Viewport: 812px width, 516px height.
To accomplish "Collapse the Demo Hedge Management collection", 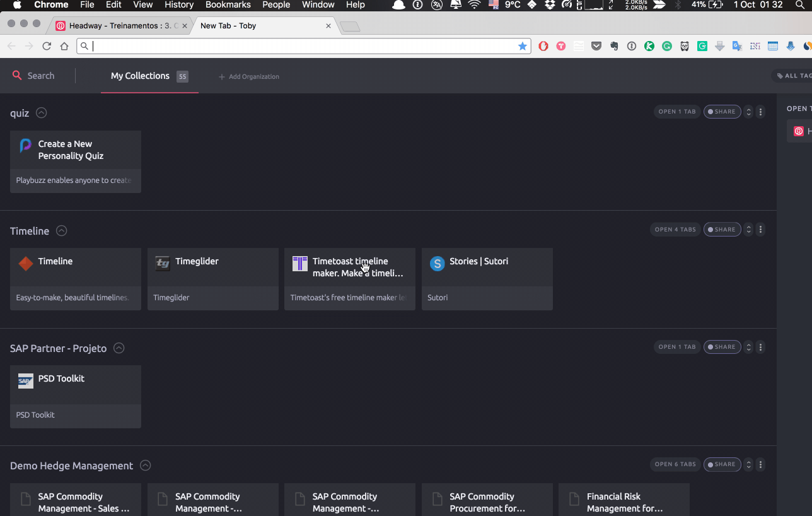I will pos(145,466).
